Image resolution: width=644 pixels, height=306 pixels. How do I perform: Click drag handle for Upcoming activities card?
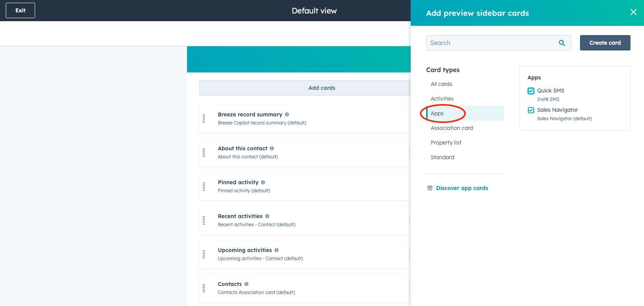click(x=204, y=254)
